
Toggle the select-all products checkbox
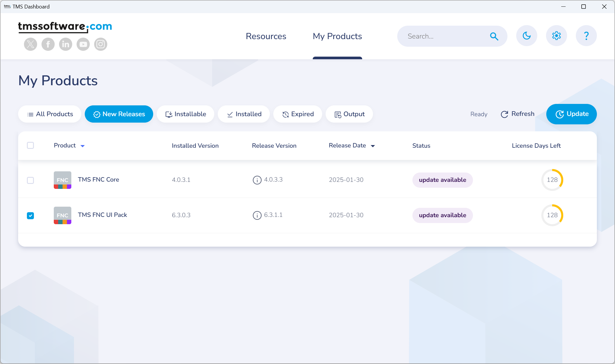point(30,145)
